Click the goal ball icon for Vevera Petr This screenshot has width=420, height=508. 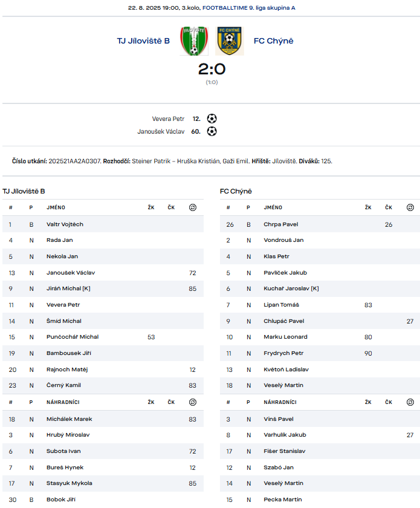pyautogui.click(x=212, y=119)
